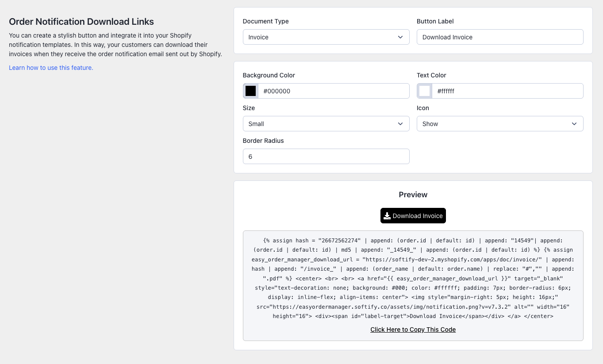Click the Border Radius label
Viewport: 603px width, 364px height.
(263, 141)
